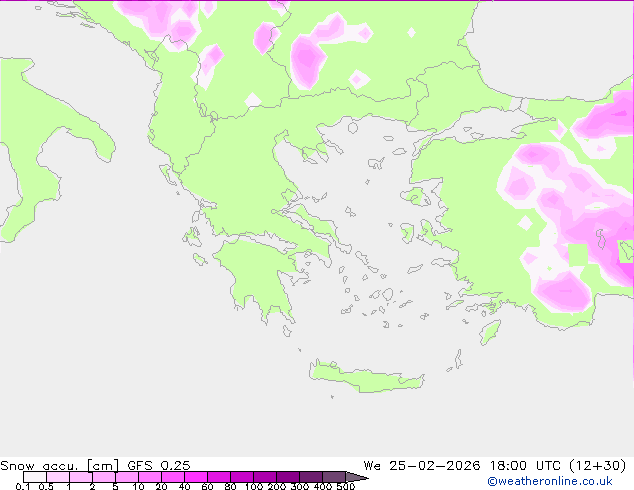Click the "Snow accu. [cm]" title text
Screen dimensions: 634x490
[x=60, y=466]
